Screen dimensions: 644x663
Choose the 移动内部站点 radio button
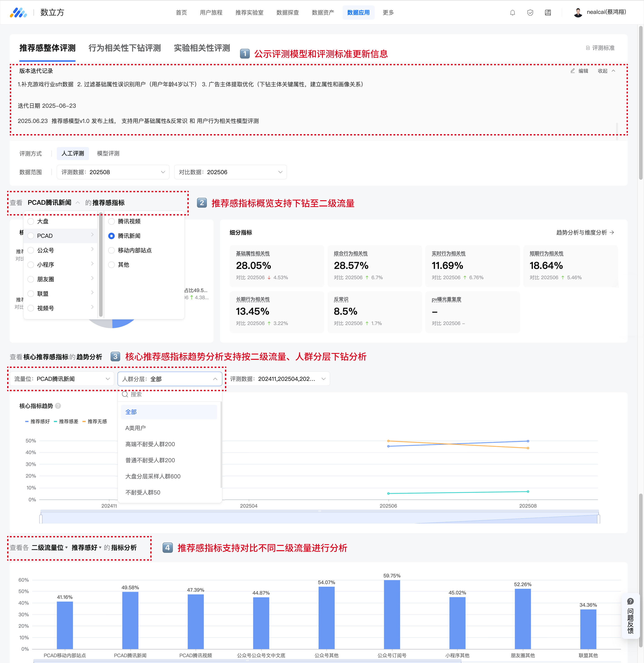tap(112, 250)
